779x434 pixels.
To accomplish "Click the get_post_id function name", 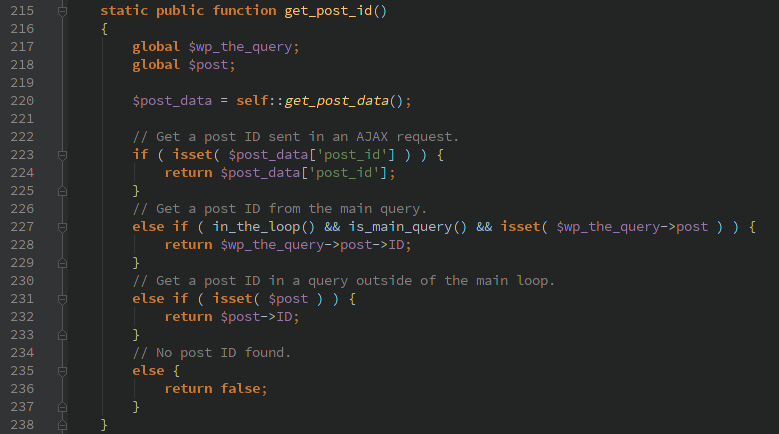I will [328, 11].
